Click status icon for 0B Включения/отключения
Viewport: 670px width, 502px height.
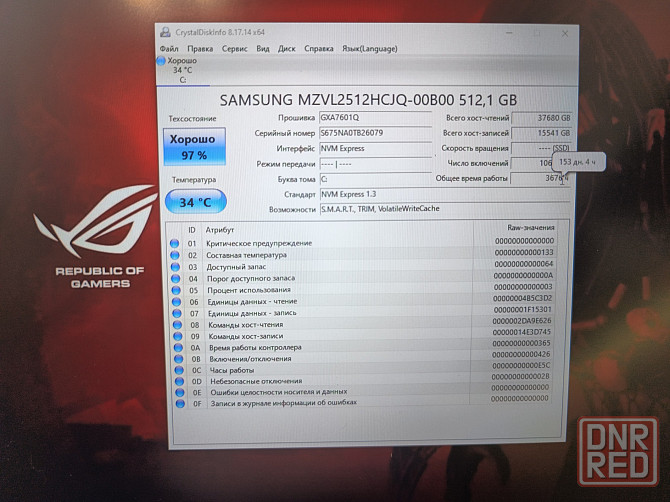(x=179, y=359)
